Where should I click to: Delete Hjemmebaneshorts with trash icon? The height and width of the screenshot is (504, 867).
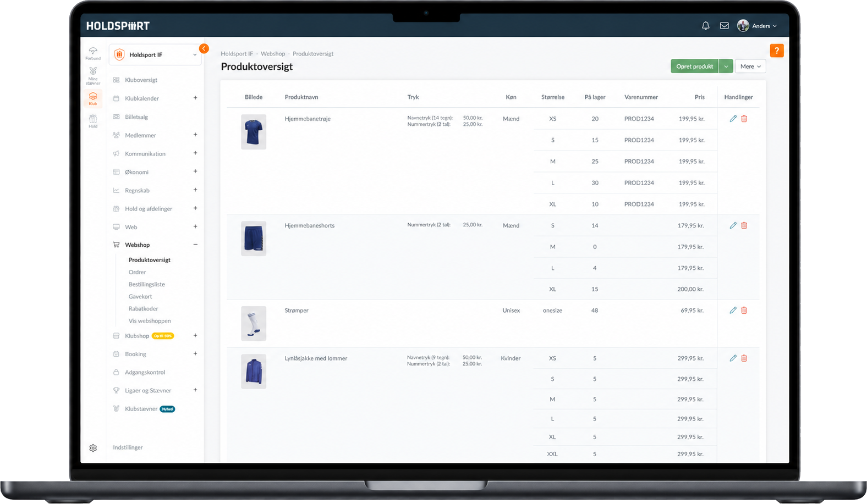pyautogui.click(x=744, y=225)
